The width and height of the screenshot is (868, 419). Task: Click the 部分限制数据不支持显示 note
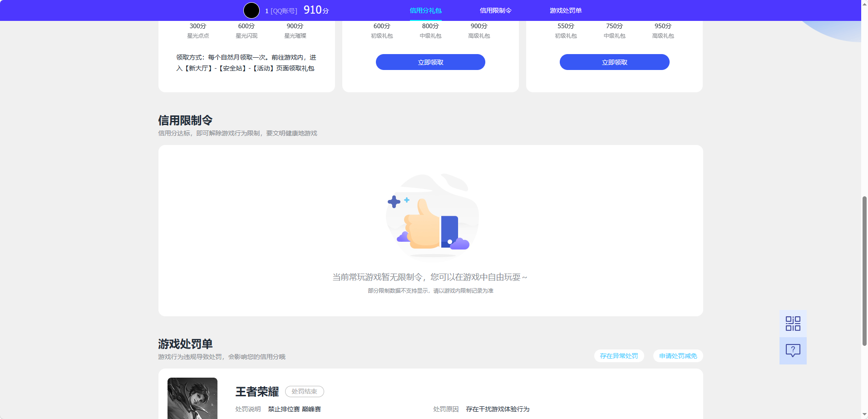coord(430,291)
